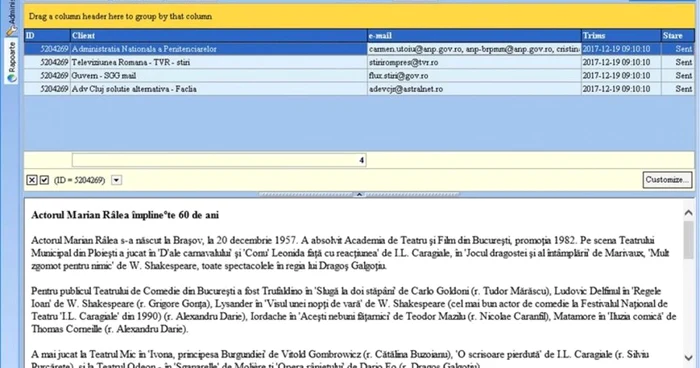The height and width of the screenshot is (368, 700).
Task: Remove filter with the X button
Action: point(32,180)
